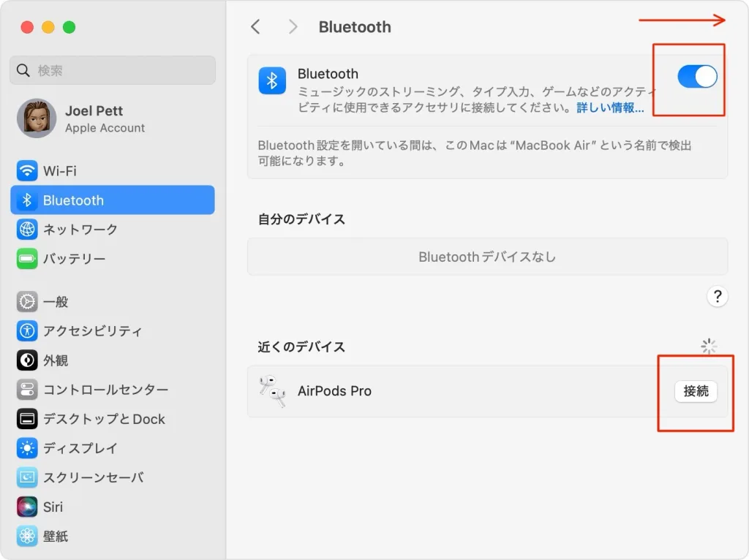Click the 壁紙 wallpaper icon

pos(27,536)
